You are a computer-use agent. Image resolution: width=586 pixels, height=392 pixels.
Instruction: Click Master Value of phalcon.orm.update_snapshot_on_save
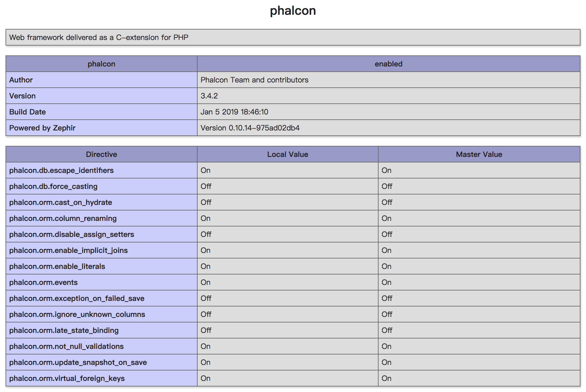(x=387, y=362)
